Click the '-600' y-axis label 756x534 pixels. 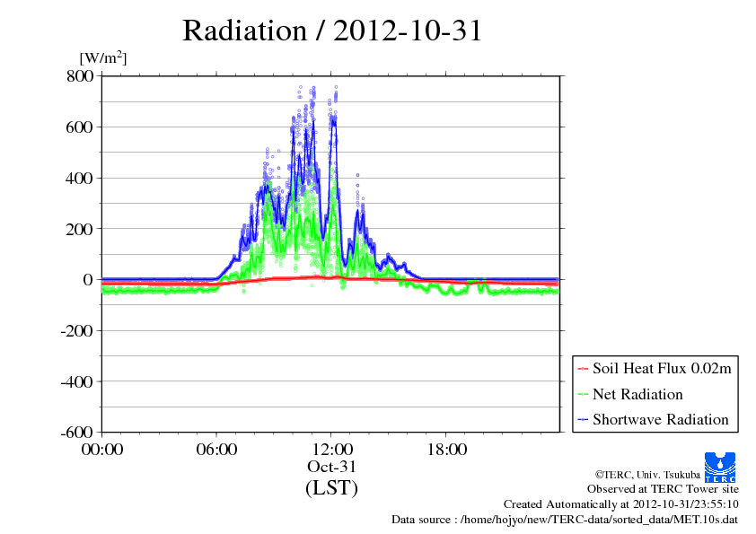77,433
